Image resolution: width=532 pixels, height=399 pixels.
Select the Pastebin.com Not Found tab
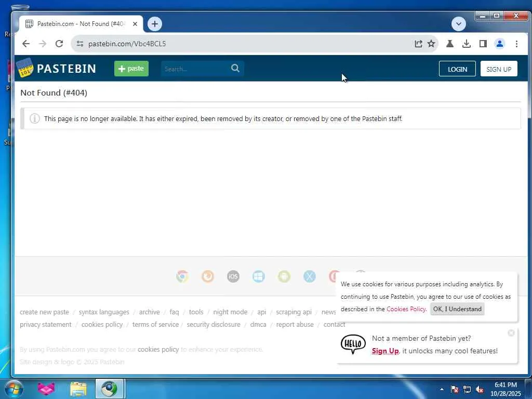click(x=81, y=24)
